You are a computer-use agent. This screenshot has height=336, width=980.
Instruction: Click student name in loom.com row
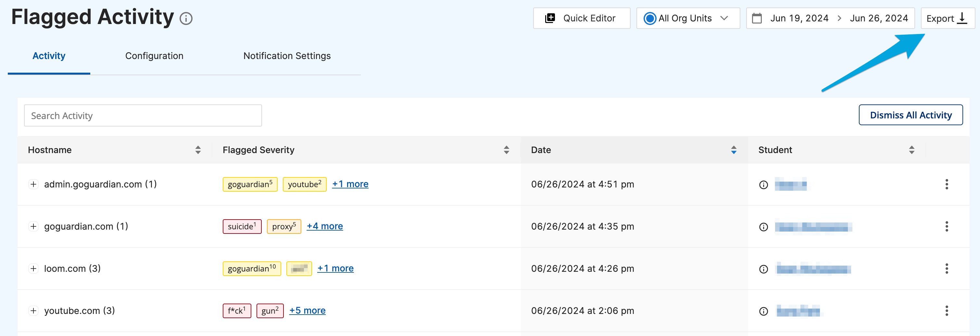813,269
